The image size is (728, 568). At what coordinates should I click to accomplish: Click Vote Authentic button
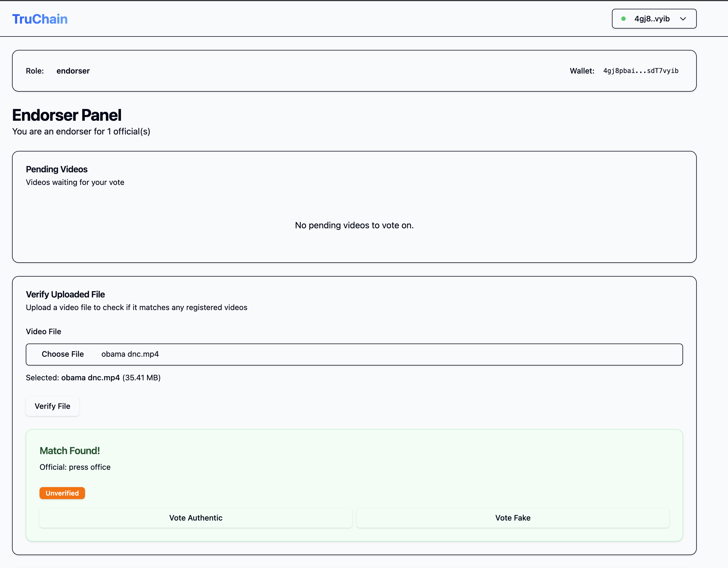(x=196, y=518)
